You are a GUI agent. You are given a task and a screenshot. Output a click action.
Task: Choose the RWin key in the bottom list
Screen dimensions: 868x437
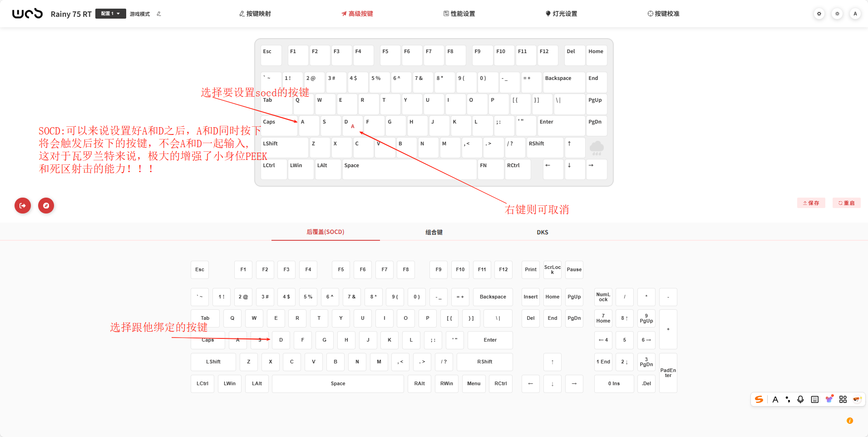coord(447,384)
